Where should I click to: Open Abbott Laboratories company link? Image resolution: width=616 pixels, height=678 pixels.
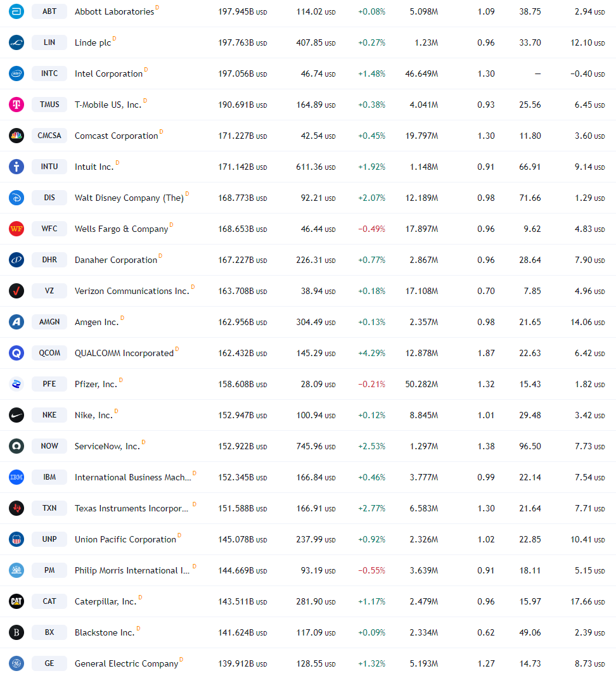(x=114, y=11)
